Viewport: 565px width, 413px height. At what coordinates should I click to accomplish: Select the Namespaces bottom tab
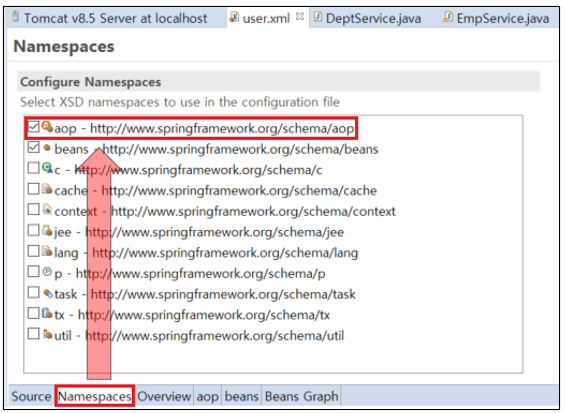(94, 396)
